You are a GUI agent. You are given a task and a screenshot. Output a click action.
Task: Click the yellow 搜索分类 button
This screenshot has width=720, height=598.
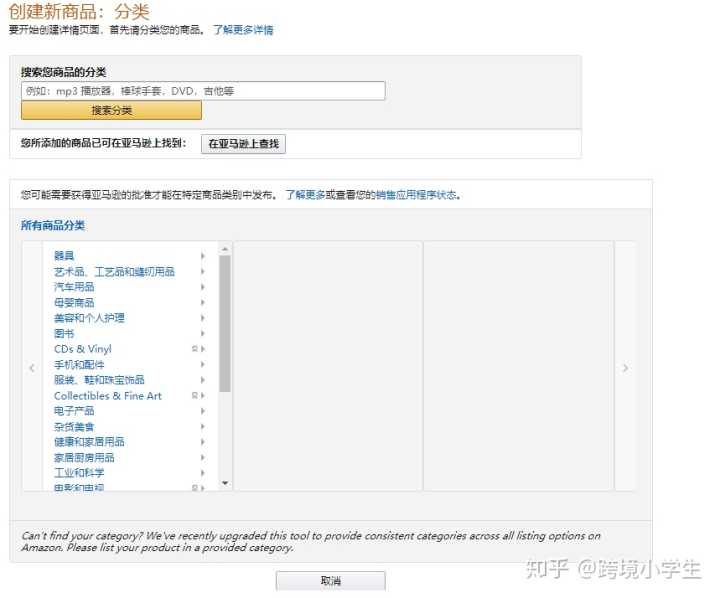[111, 110]
